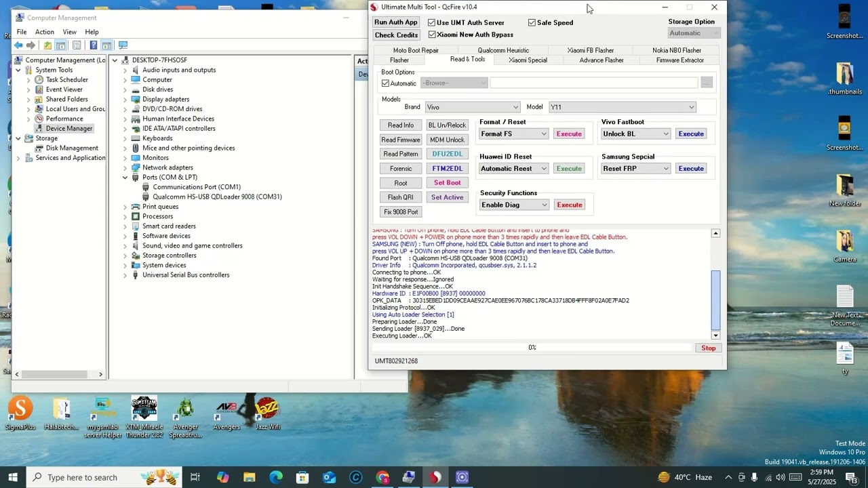
Task: Switch to the Xiaomi Special tab
Action: click(x=528, y=60)
